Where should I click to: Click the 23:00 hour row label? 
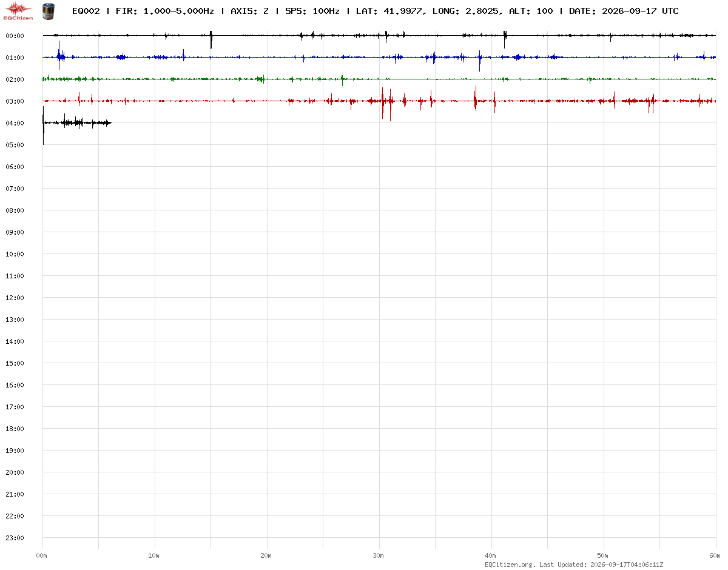(15, 538)
